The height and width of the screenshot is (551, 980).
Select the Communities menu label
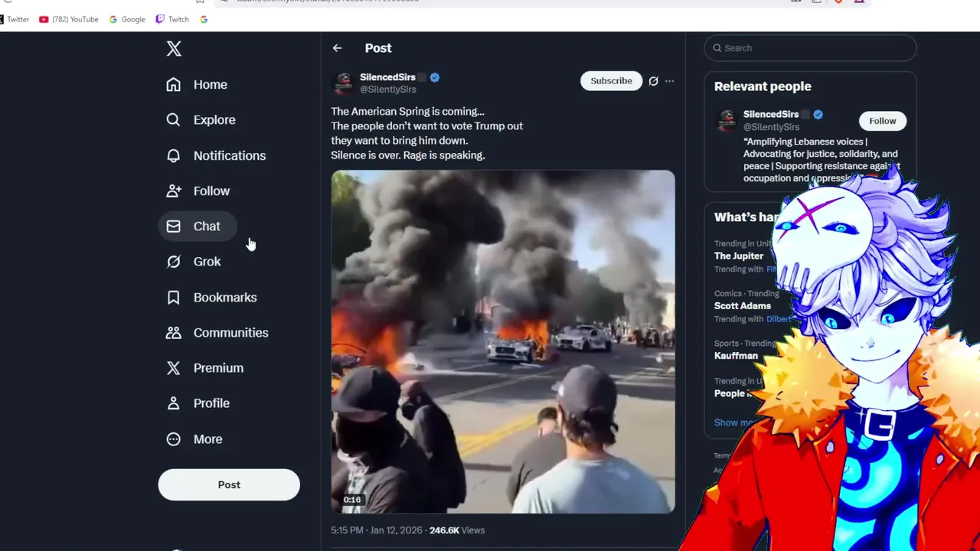pos(231,333)
